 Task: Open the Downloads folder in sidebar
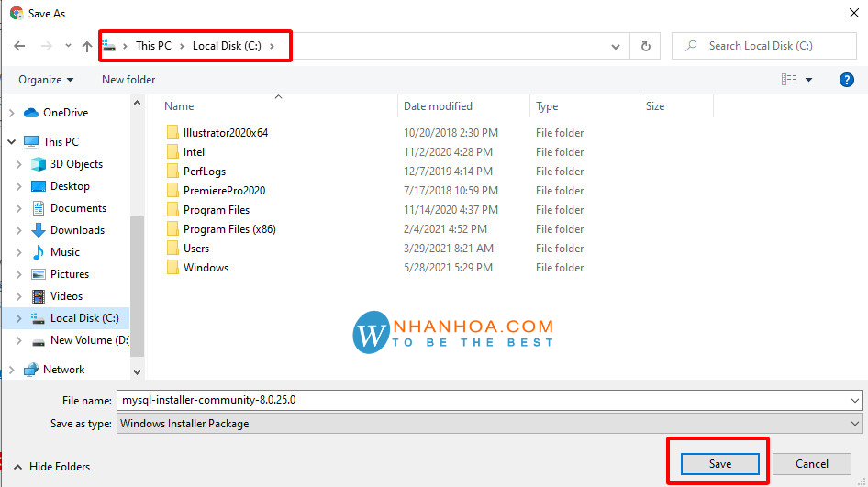point(77,230)
